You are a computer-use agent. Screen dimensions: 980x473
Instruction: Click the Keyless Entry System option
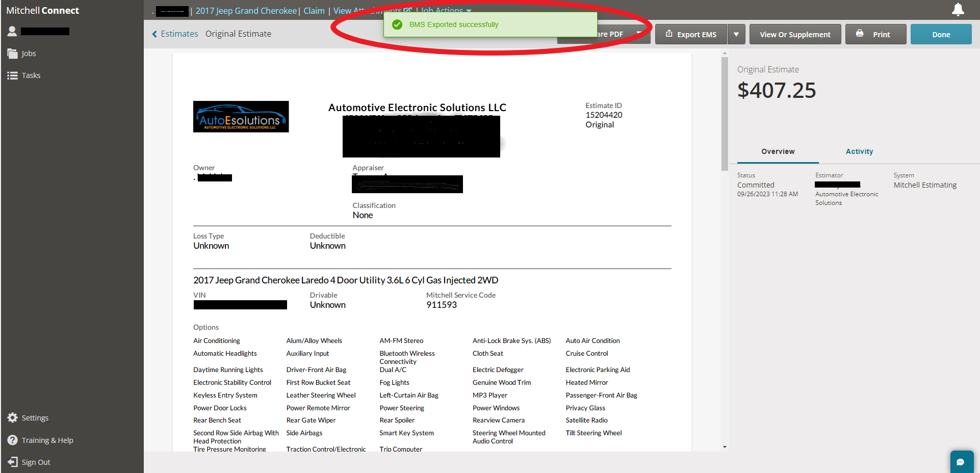(225, 395)
